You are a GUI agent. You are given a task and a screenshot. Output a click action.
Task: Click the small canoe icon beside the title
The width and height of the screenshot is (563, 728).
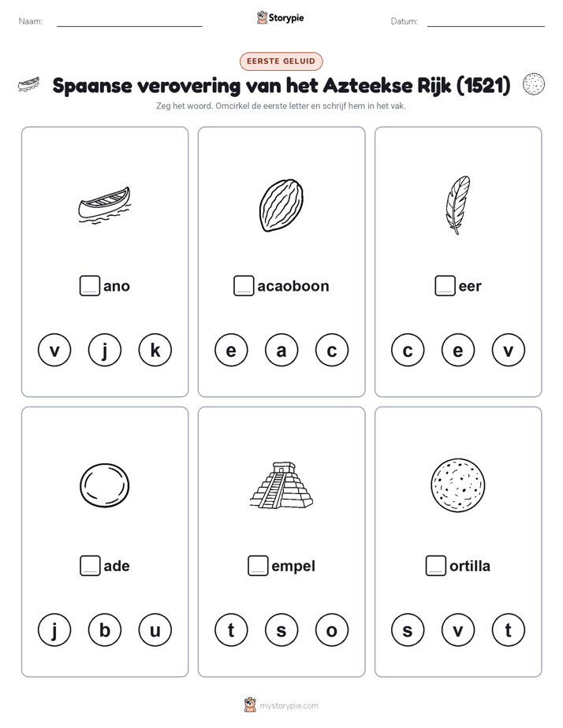[x=29, y=84]
